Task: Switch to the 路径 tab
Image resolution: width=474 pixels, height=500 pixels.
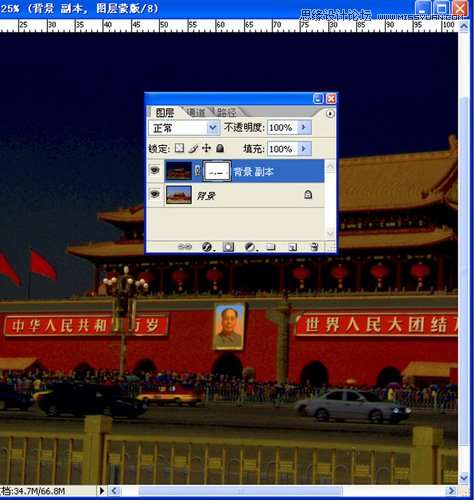Action: (227, 113)
